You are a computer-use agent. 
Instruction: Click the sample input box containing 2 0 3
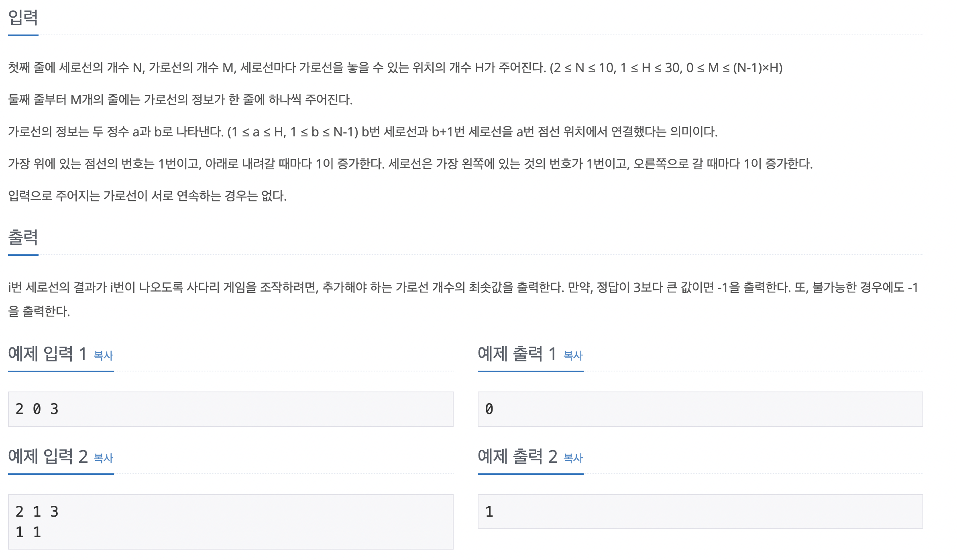(231, 409)
